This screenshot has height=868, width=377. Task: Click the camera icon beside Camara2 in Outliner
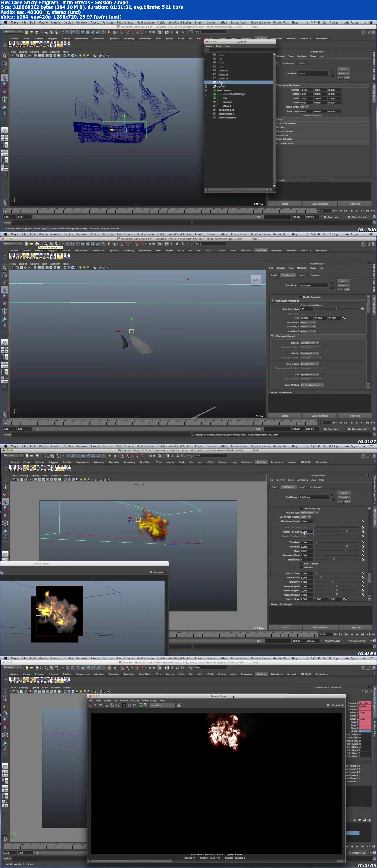click(214, 71)
